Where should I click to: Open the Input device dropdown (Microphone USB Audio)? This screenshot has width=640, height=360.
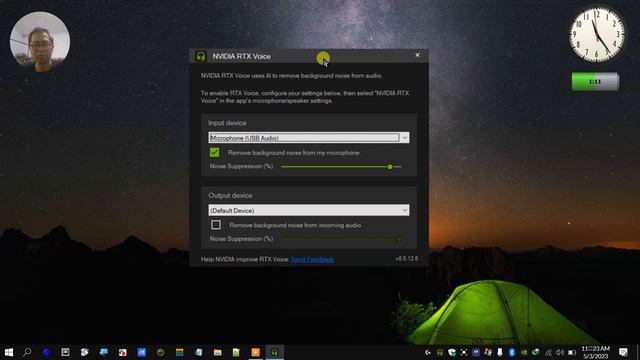309,138
